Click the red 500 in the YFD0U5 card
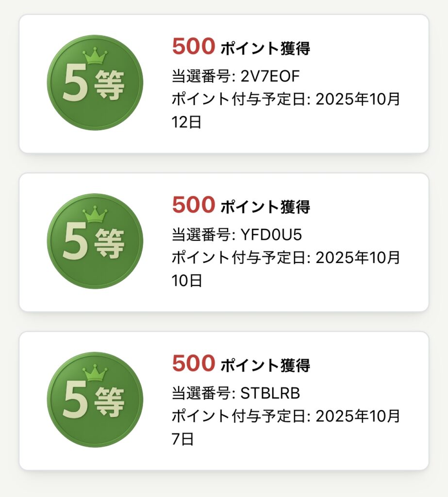448x497 pixels. pyautogui.click(x=193, y=206)
